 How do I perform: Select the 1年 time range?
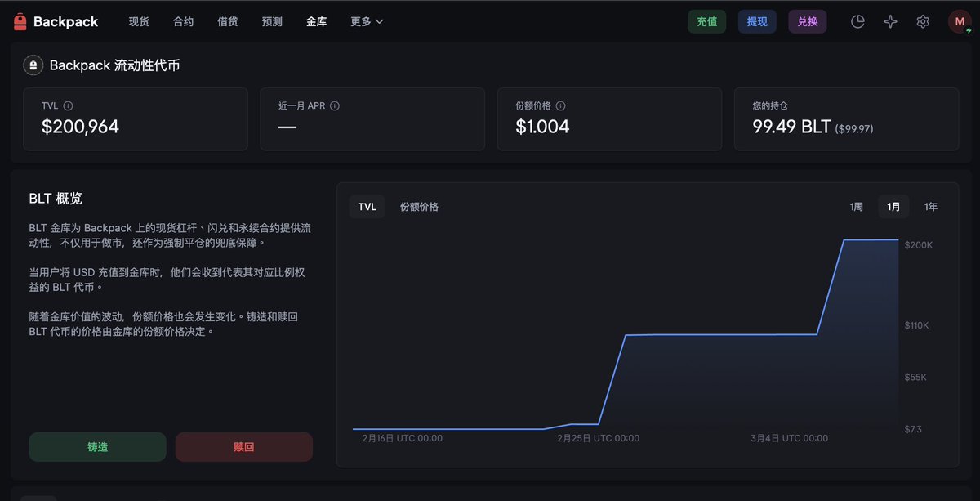[x=931, y=207]
